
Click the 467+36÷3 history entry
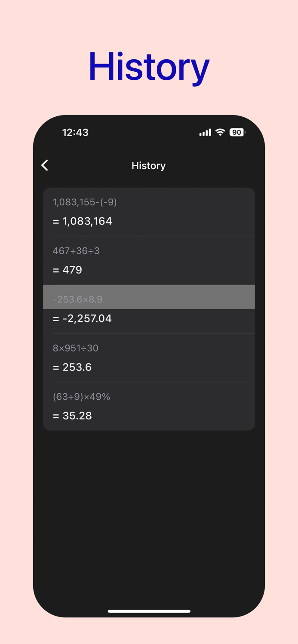[x=76, y=251]
